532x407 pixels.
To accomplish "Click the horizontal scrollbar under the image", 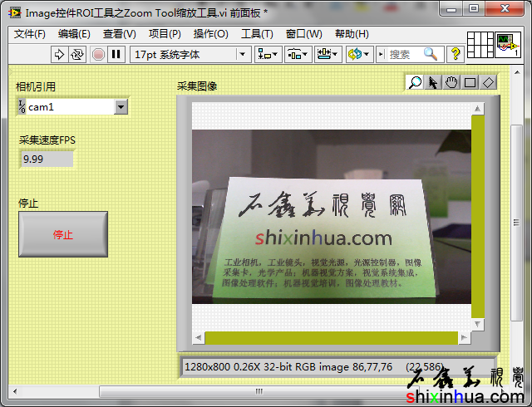I will tap(331, 338).
